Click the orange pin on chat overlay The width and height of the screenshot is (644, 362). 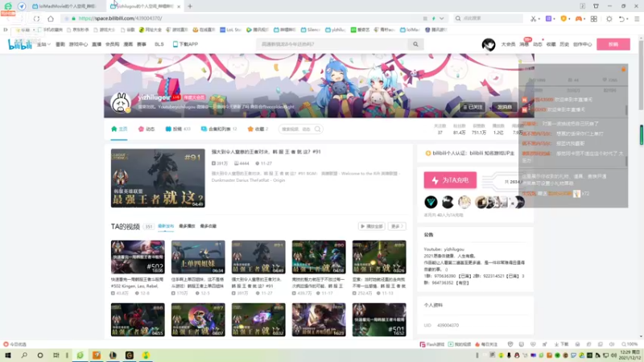[x=623, y=69]
